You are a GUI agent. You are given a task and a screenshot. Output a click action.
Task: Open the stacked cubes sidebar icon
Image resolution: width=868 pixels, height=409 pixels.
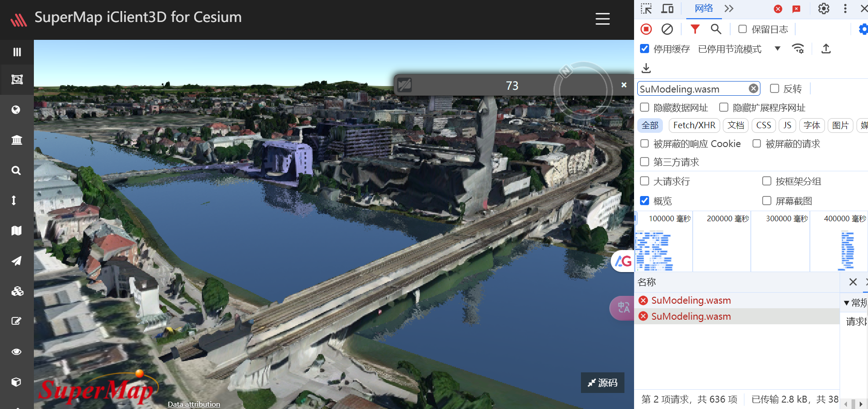[x=17, y=291]
